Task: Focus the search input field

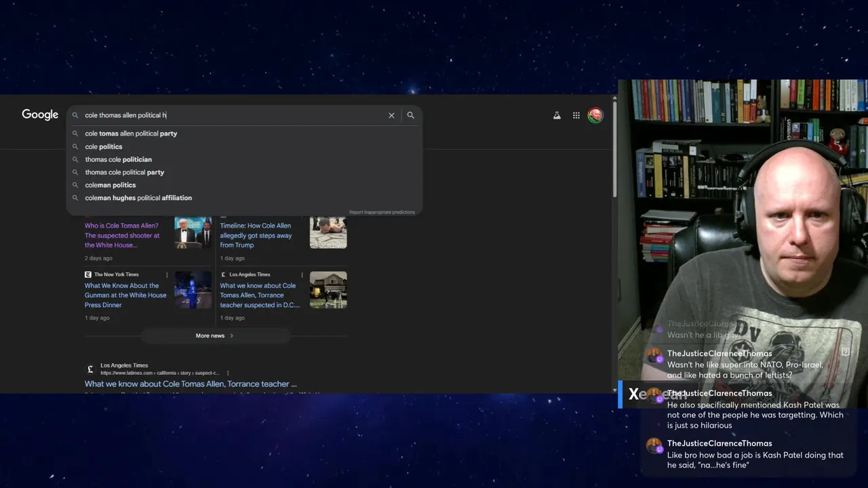Action: coord(231,115)
